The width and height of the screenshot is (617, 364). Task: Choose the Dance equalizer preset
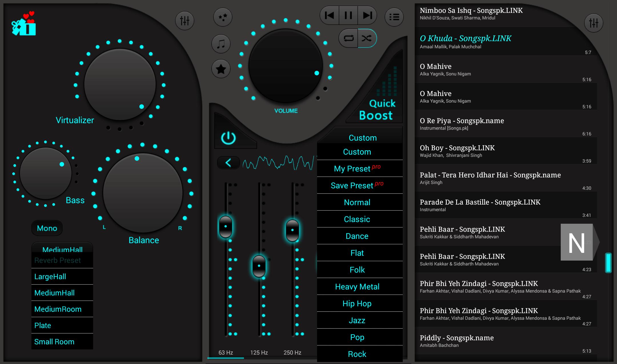click(x=360, y=236)
